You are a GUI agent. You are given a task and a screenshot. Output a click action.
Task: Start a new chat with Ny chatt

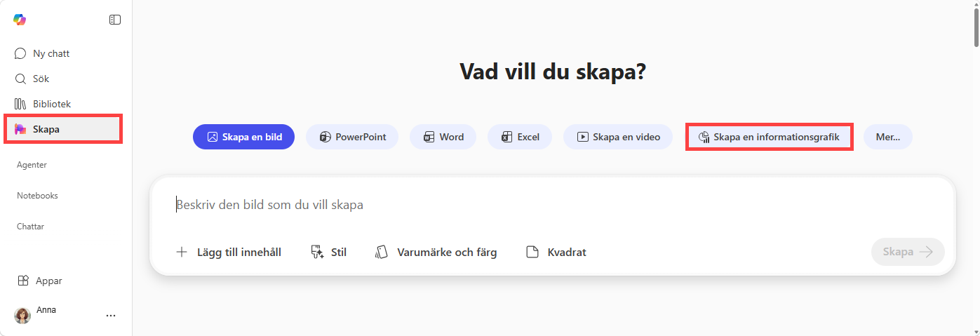coord(51,53)
